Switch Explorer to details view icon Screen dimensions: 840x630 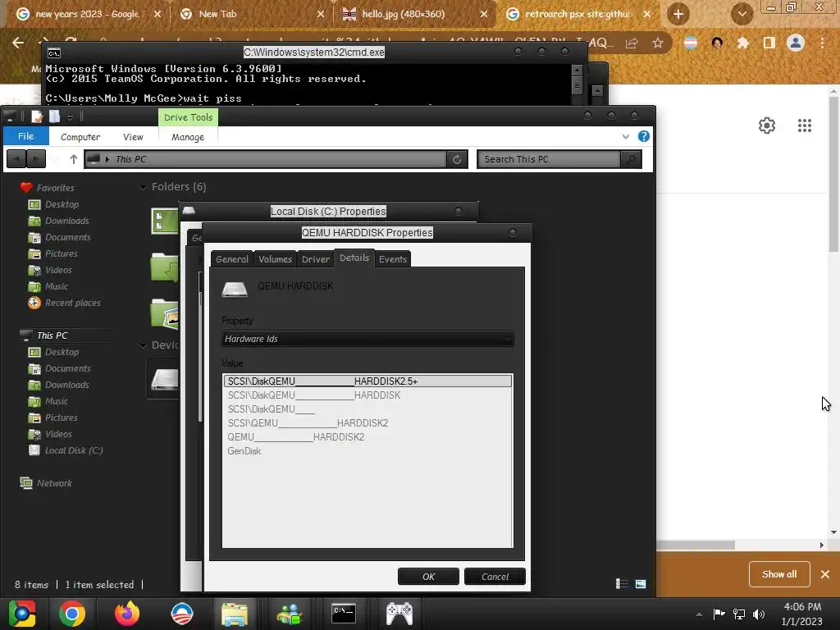coord(622,583)
